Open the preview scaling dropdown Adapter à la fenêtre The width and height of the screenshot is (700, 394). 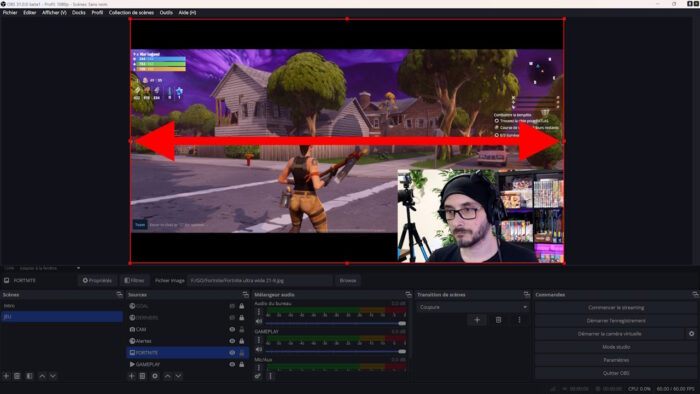coord(50,268)
